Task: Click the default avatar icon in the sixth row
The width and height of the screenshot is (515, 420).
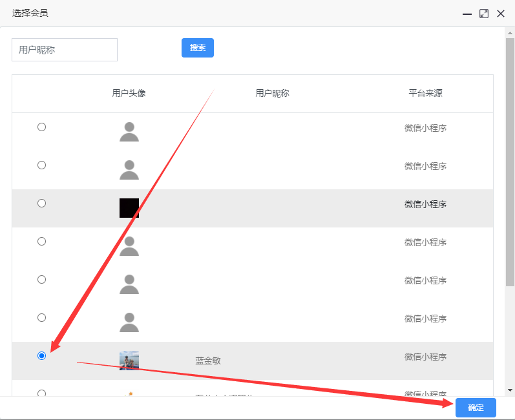Action: 129,322
